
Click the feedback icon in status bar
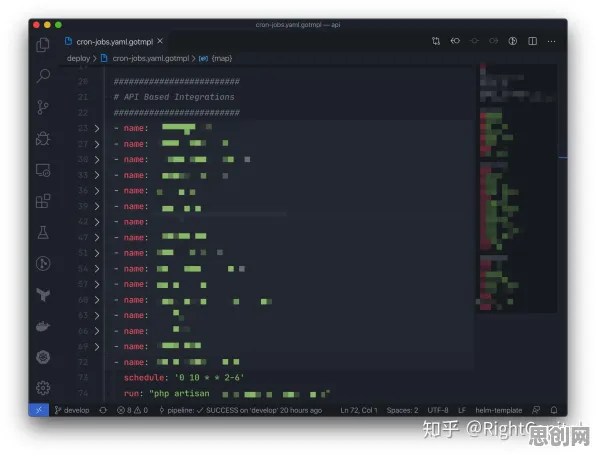click(536, 410)
